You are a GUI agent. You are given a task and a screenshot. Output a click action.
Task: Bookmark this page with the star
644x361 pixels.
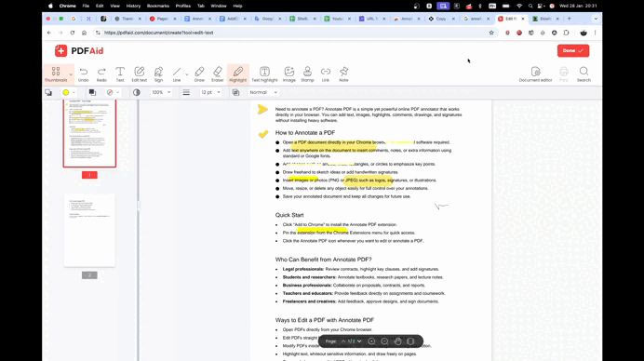click(491, 33)
